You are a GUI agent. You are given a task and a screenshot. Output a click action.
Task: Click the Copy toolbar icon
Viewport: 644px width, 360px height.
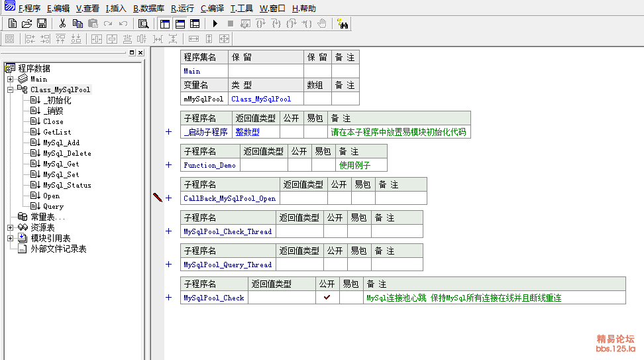(78, 23)
